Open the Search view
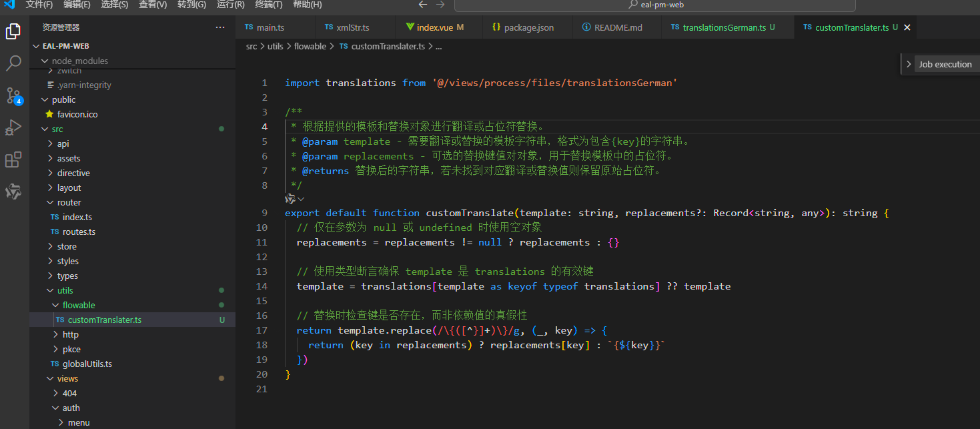This screenshot has width=980, height=429. click(x=15, y=63)
